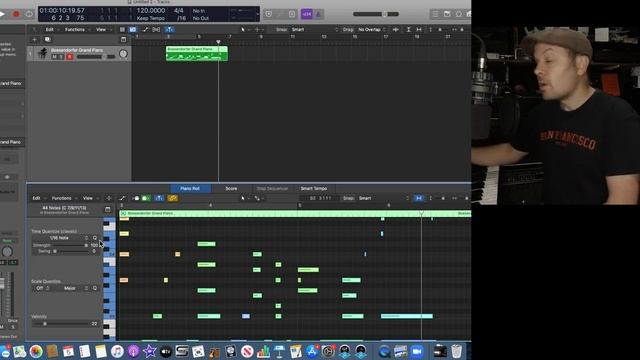Toggle the green MIDI In button
The image size is (640, 360).
145,198
